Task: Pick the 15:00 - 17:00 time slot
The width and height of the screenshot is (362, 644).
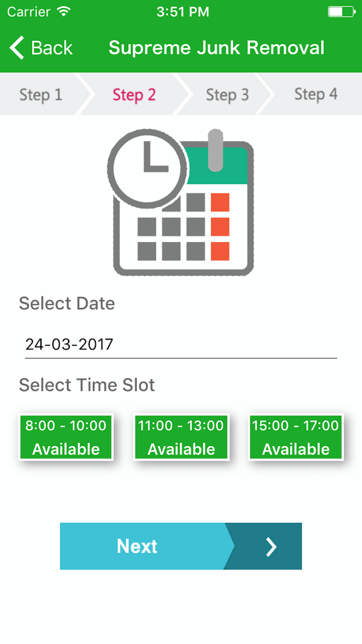Action: (x=296, y=437)
